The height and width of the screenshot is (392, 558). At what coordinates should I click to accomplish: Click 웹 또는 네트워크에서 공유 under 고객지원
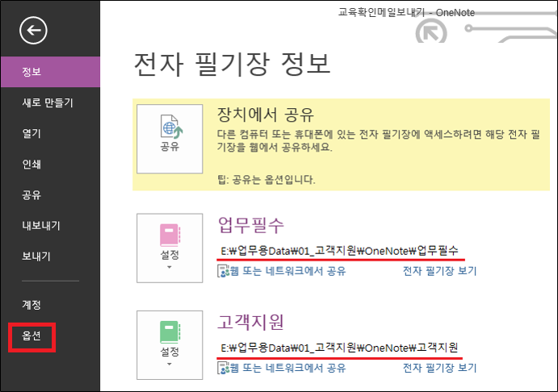[x=288, y=368]
